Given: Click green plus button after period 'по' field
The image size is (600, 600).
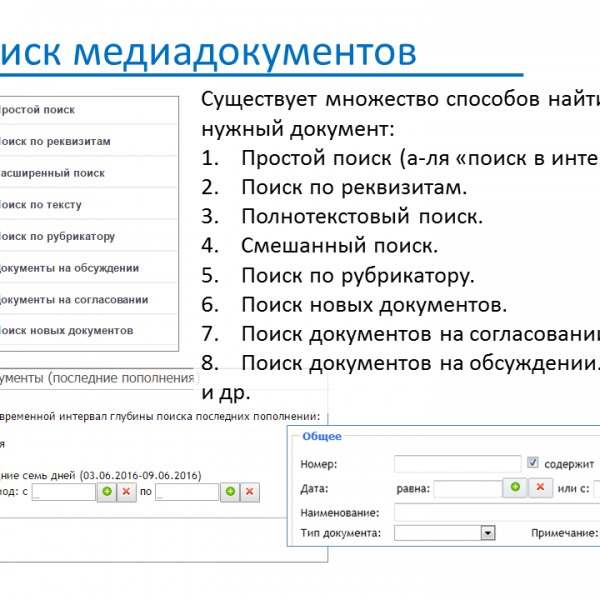Looking at the screenshot, I should point(230,492).
